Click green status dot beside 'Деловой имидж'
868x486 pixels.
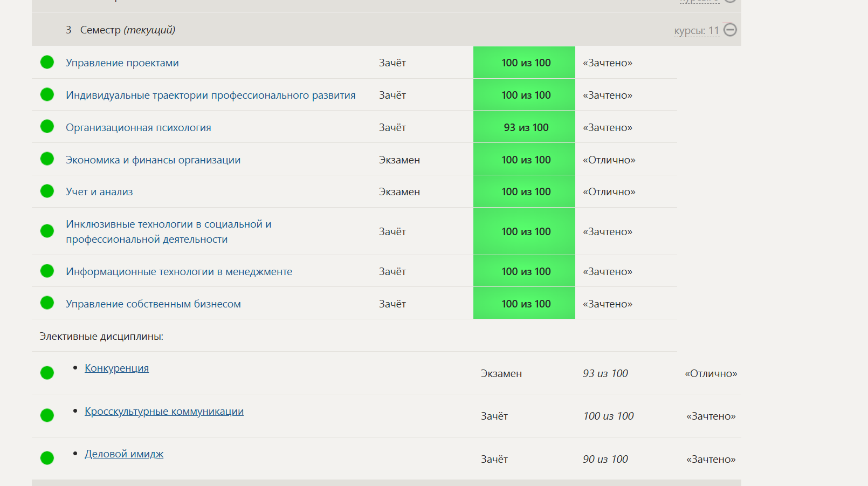pos(47,458)
